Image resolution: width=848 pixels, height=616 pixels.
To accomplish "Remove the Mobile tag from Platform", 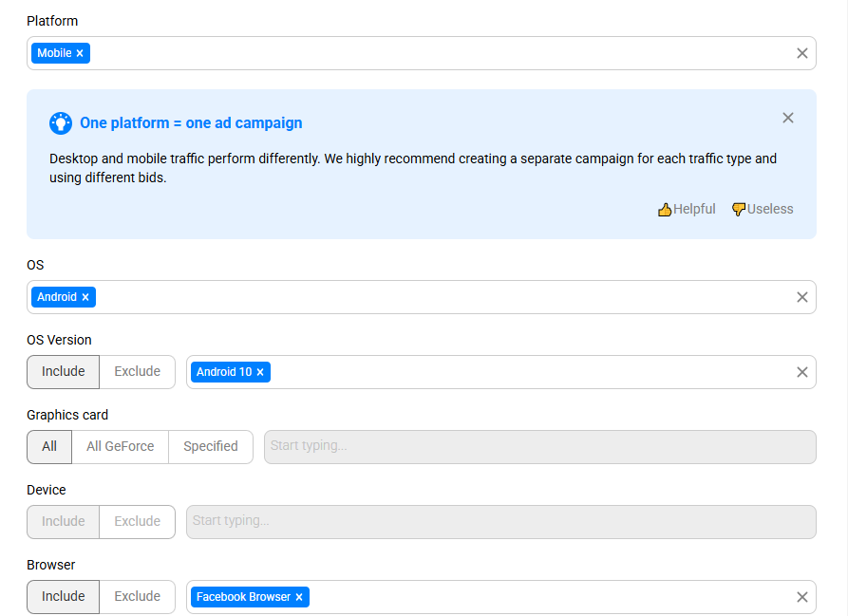I will (x=80, y=53).
